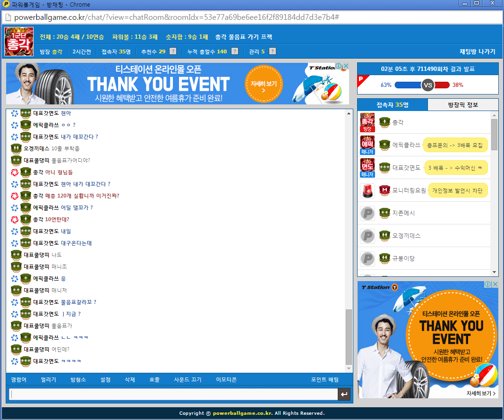Click the red 38% segment of the vote bar

click(x=442, y=85)
